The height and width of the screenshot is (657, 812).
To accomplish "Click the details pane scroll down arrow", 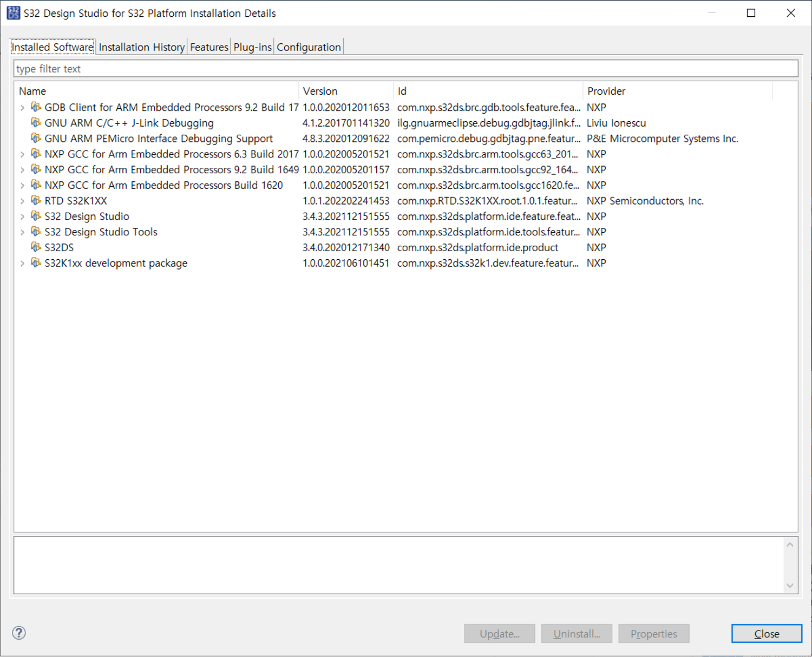I will 790,586.
